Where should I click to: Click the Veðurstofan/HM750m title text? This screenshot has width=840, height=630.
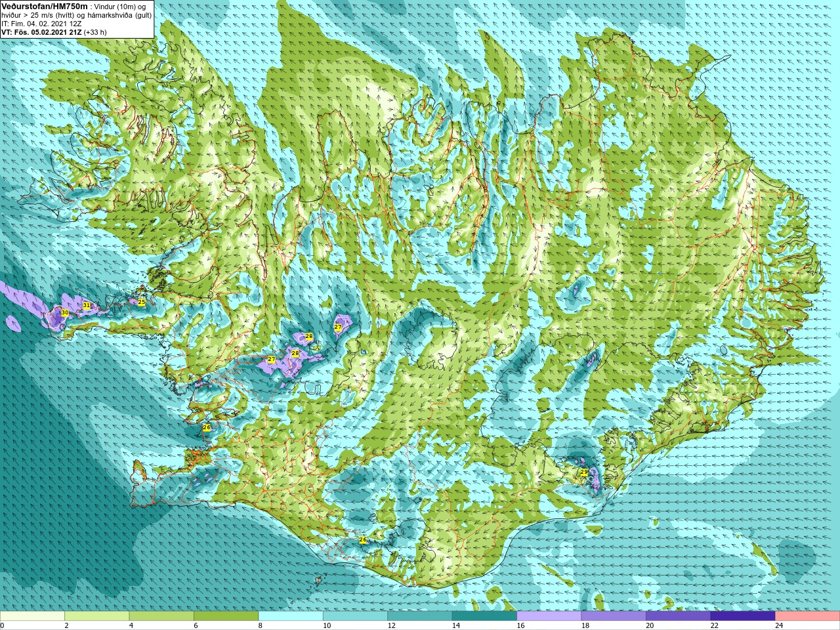pos(44,6)
